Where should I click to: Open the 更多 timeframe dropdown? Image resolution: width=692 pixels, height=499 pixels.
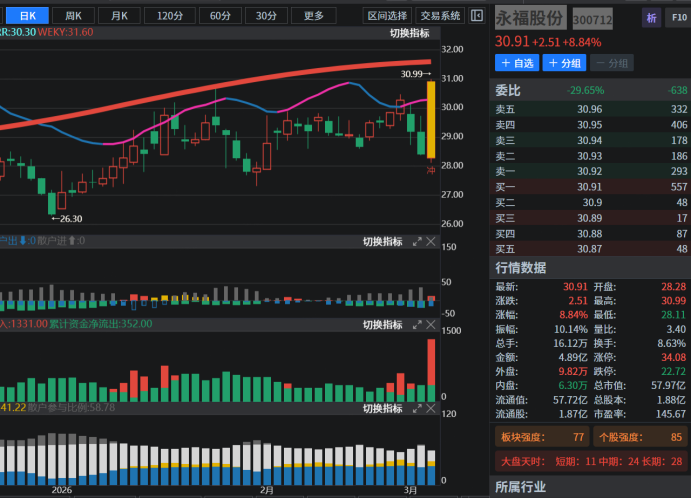[313, 15]
